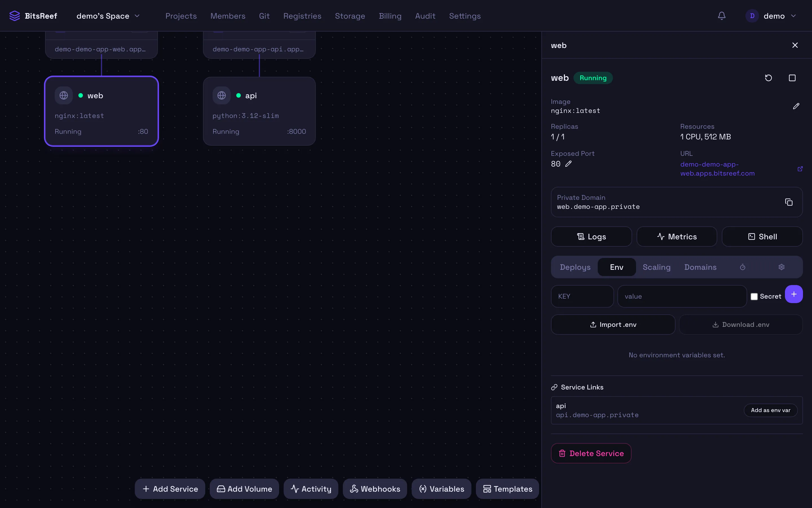812x508 pixels.
Task: Navigate to Registries
Action: (302, 16)
